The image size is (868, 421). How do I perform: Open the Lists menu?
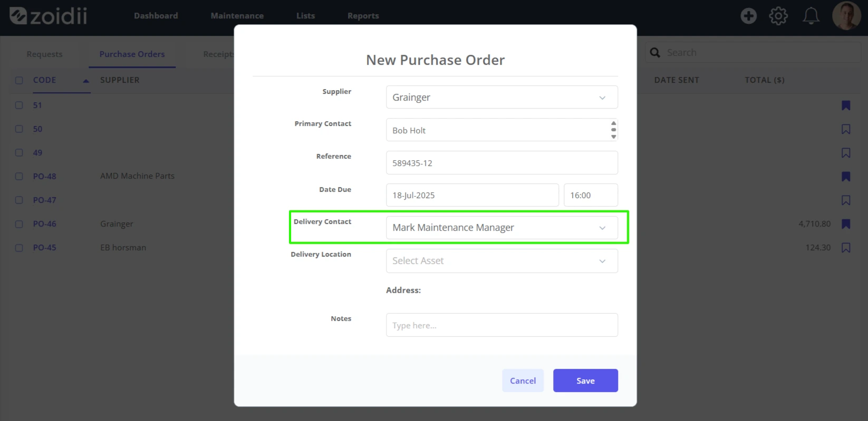click(x=305, y=16)
